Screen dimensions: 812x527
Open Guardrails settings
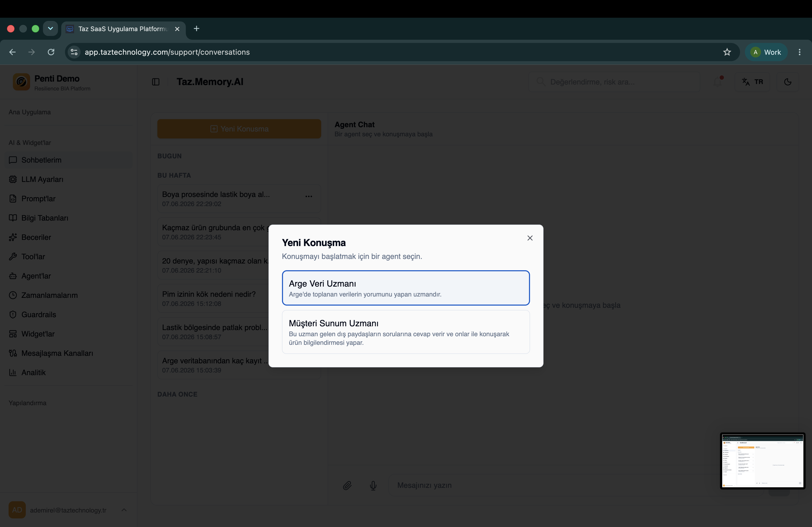68,314
